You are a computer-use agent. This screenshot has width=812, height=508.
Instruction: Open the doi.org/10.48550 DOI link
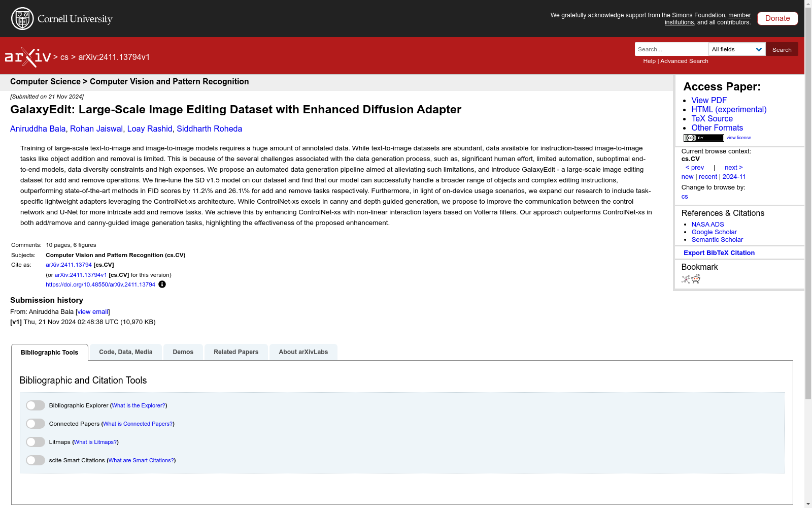100,284
